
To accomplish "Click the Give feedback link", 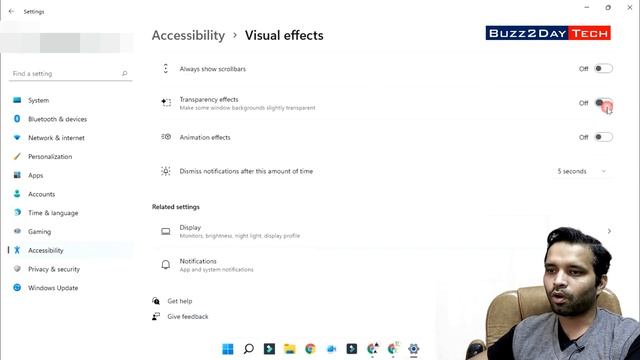I will pos(188,317).
